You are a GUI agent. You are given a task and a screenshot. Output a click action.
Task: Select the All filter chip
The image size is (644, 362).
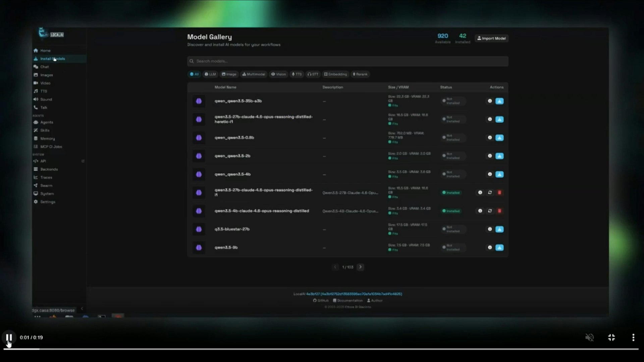[194, 74]
